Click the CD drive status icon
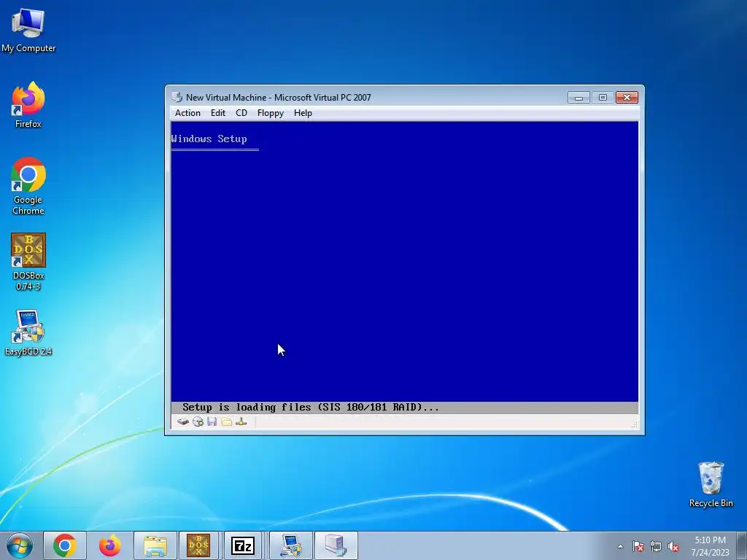The width and height of the screenshot is (747, 560). coord(198,422)
